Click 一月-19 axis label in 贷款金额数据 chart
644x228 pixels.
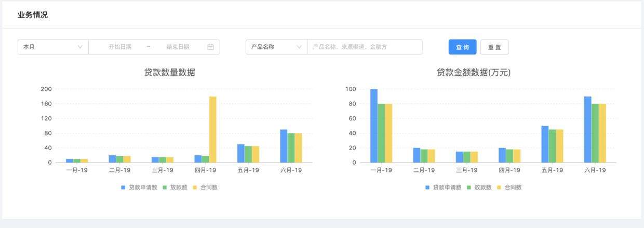coord(381,170)
